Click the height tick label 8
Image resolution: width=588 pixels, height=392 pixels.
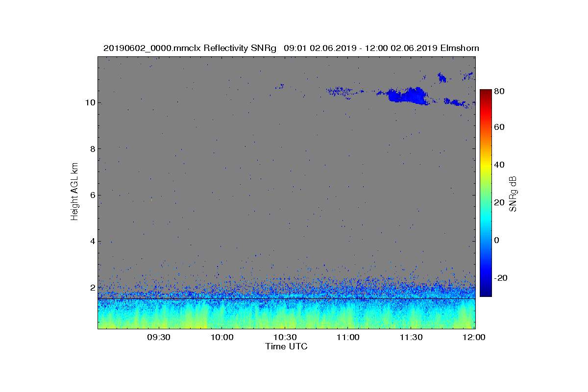coord(92,149)
